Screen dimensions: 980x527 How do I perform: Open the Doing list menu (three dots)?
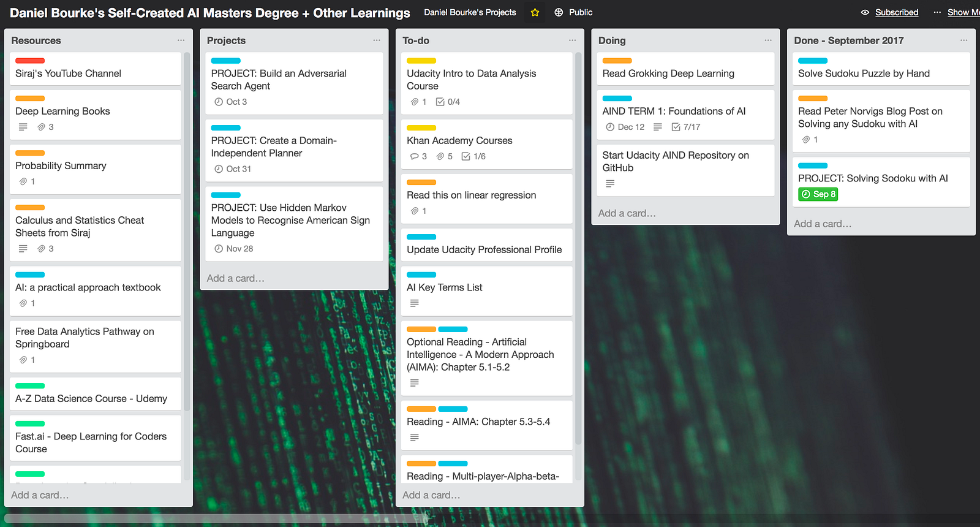768,40
